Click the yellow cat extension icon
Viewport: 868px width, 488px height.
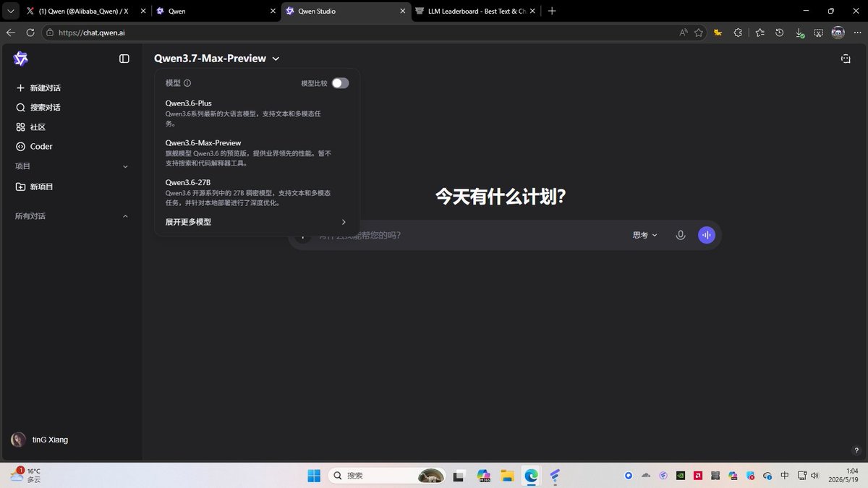pyautogui.click(x=718, y=33)
